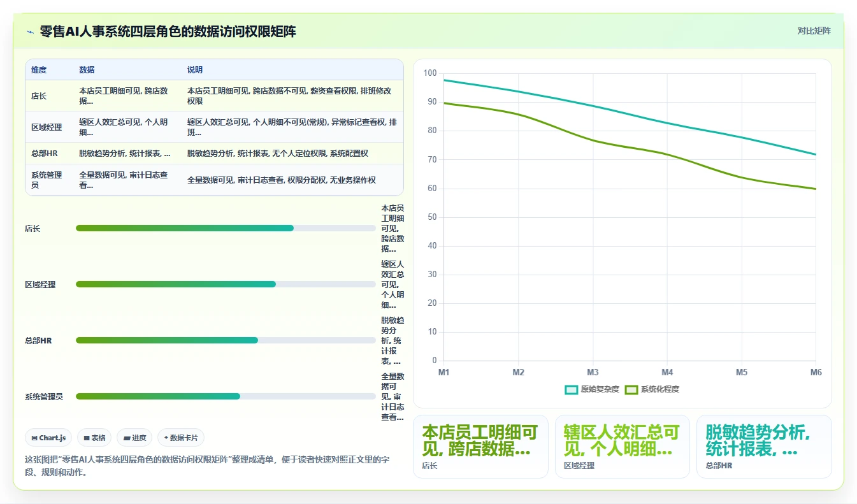This screenshot has height=504, width=857.
Task: Open the 区域经理 data card
Action: pos(623,447)
